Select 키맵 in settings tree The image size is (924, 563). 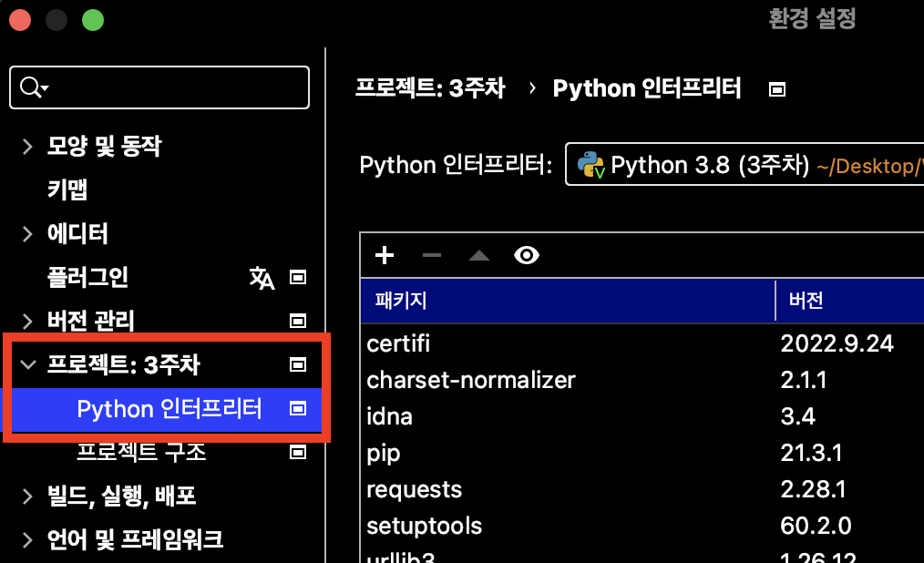tap(67, 189)
